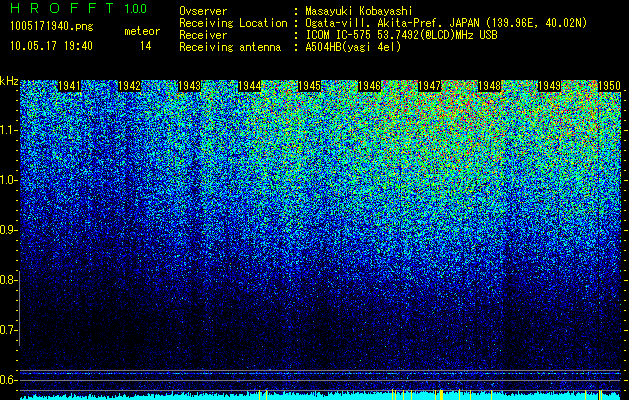Click the observer name Masayuki Kobayashi
The image size is (629, 400).
click(x=359, y=11)
